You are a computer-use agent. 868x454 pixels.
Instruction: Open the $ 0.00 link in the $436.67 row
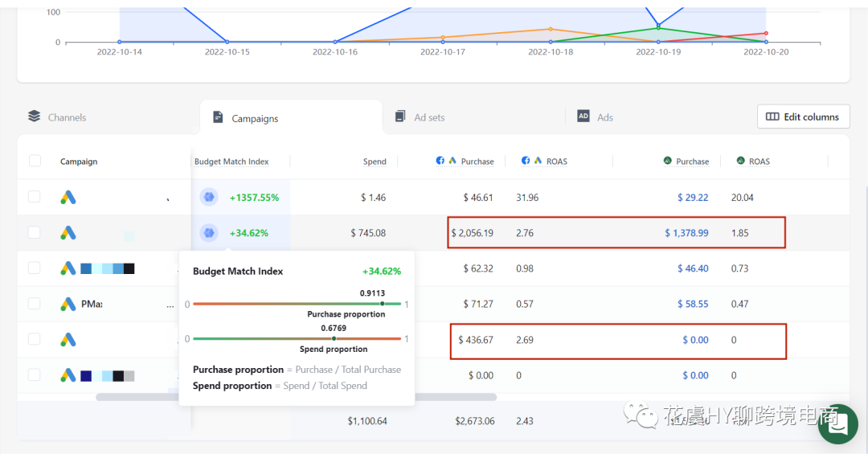click(695, 339)
